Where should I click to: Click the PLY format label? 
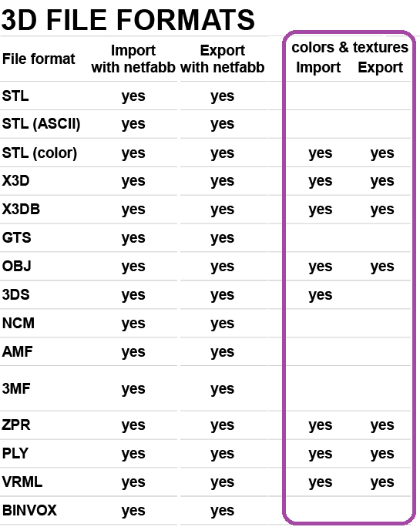point(15,453)
